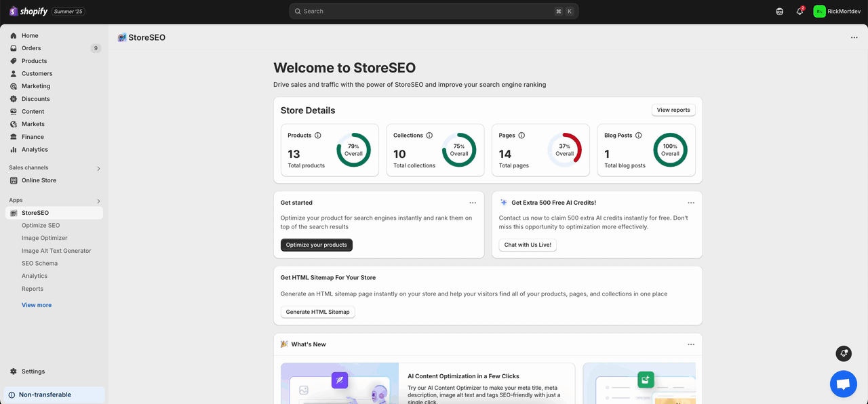Click the store switcher icon beside the bell

tap(780, 12)
